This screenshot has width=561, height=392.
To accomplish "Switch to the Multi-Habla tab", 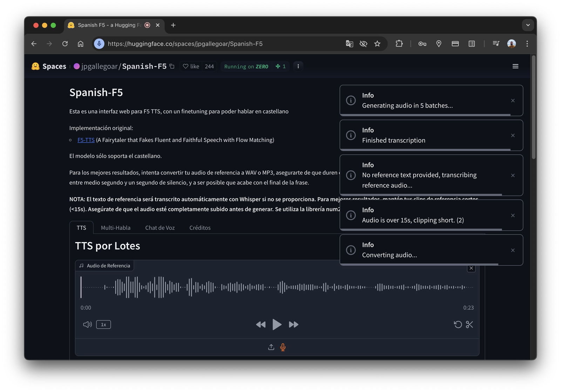I will pos(116,228).
